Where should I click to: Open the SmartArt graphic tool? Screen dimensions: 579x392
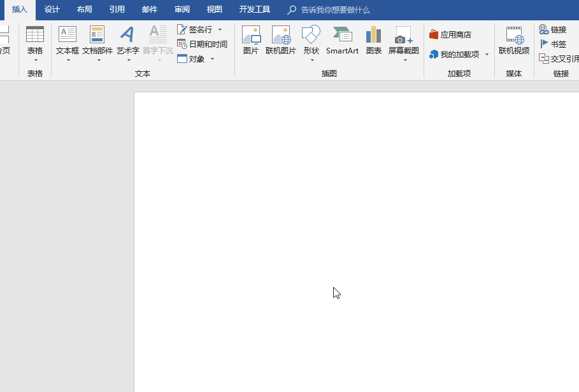tap(342, 40)
